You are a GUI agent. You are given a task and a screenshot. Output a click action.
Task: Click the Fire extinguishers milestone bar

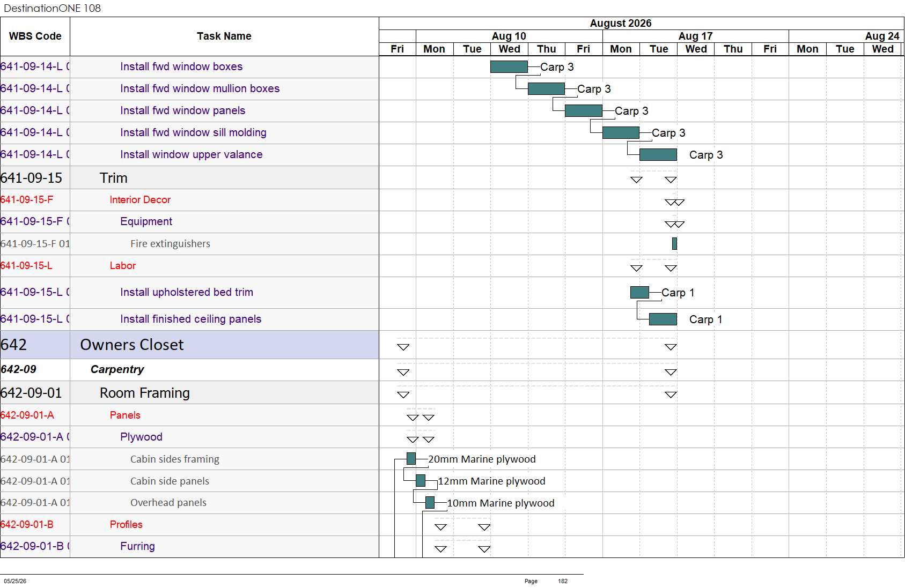pos(674,243)
